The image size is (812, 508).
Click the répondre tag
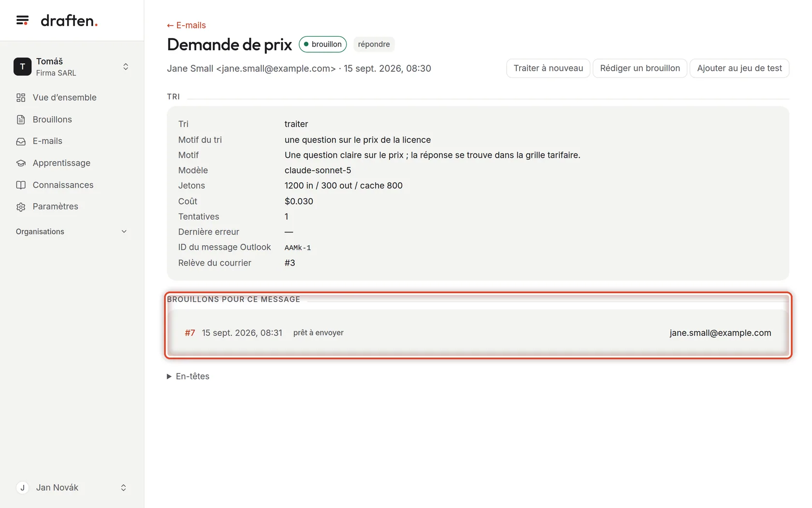pyautogui.click(x=374, y=44)
